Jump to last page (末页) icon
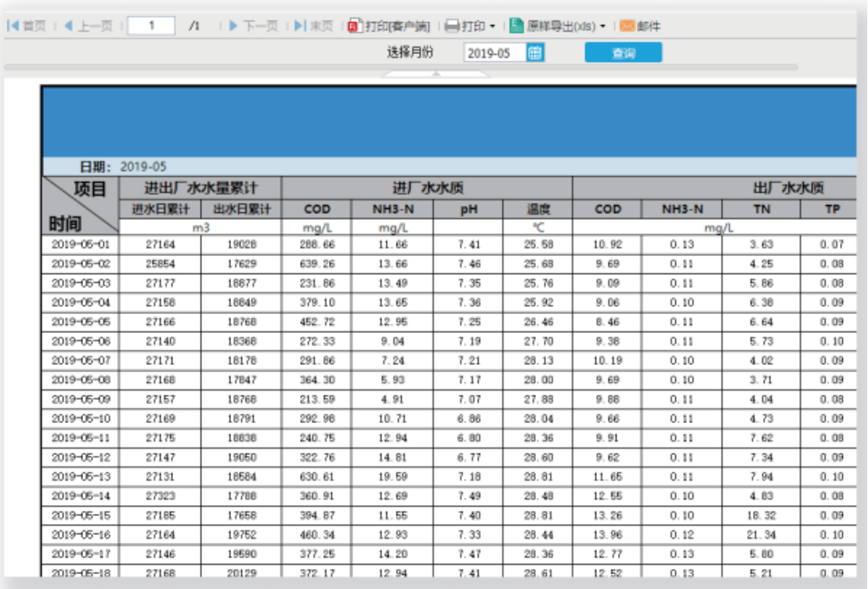Viewport: 868px width, 589px height. 299,26
